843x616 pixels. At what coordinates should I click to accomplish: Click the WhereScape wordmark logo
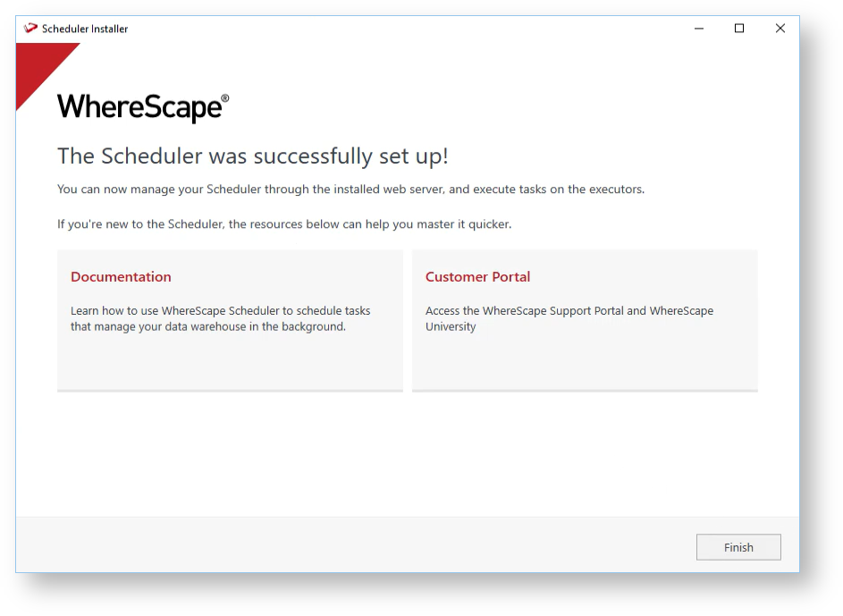point(139,108)
